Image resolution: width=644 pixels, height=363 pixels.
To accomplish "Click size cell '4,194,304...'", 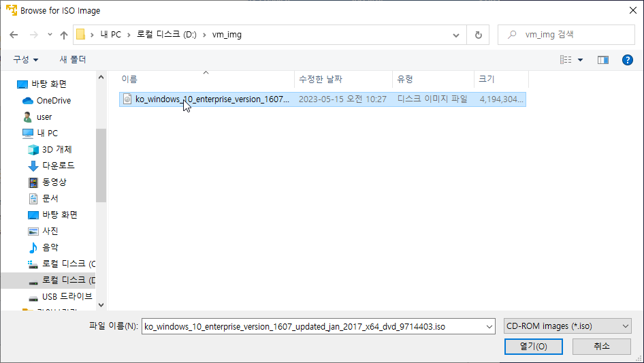I will [x=501, y=99].
